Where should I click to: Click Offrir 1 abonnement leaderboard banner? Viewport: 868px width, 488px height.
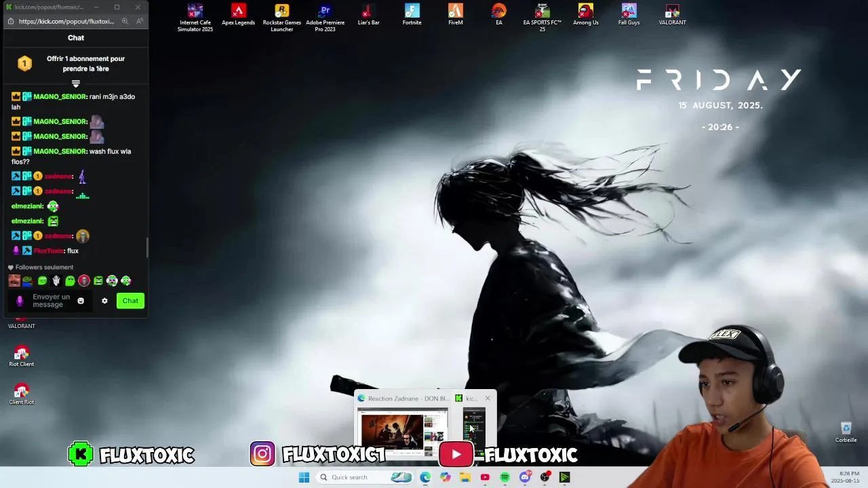[x=76, y=64]
